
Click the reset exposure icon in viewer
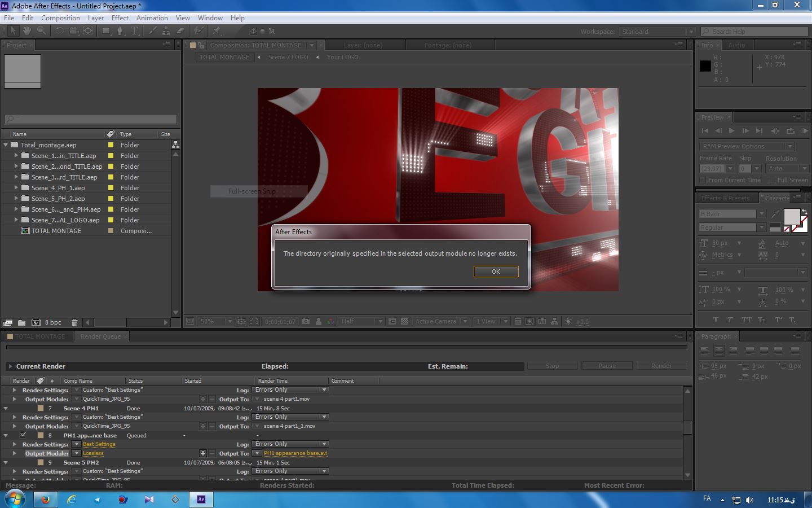click(568, 322)
